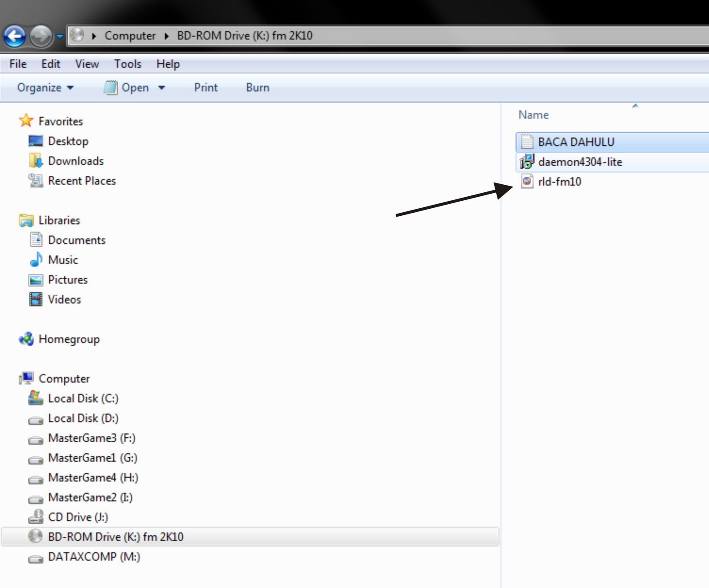Expand the Open button dropdown arrow
This screenshot has height=588, width=709.
162,88
